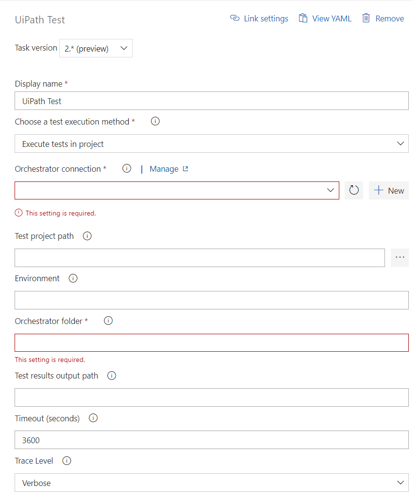Screen dimensions: 420x504
Task: Click into the Timeout field showing 3600
Action: click(211, 440)
